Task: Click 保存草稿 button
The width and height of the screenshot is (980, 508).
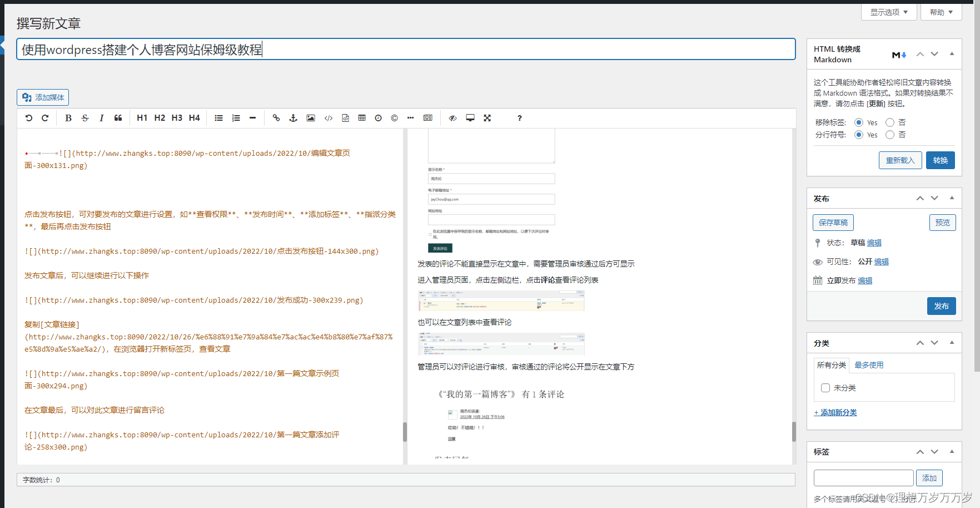Action: pyautogui.click(x=833, y=223)
